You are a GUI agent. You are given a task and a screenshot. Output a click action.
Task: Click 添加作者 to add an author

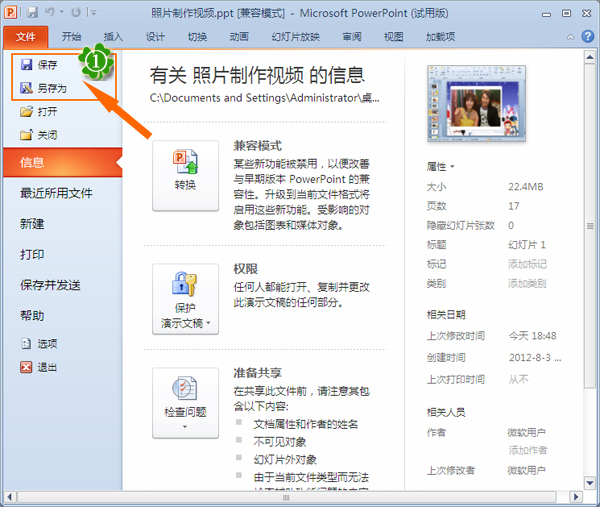[x=528, y=450]
